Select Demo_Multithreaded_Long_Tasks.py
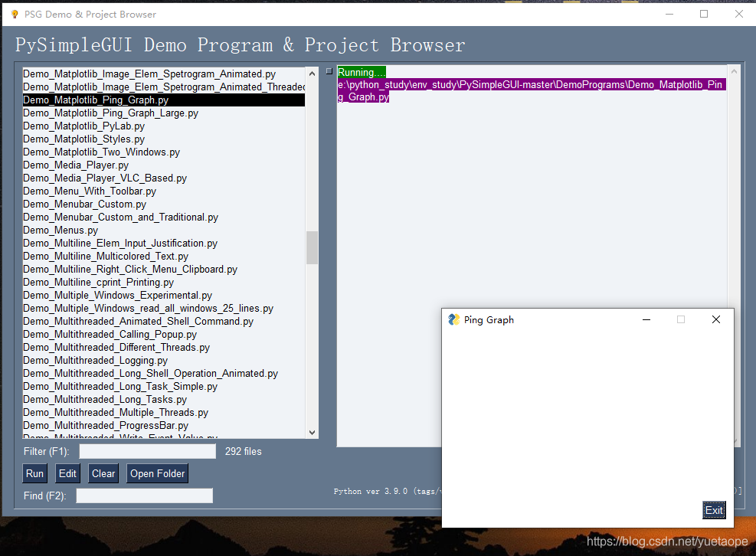Viewport: 756px width, 556px height. point(163,399)
